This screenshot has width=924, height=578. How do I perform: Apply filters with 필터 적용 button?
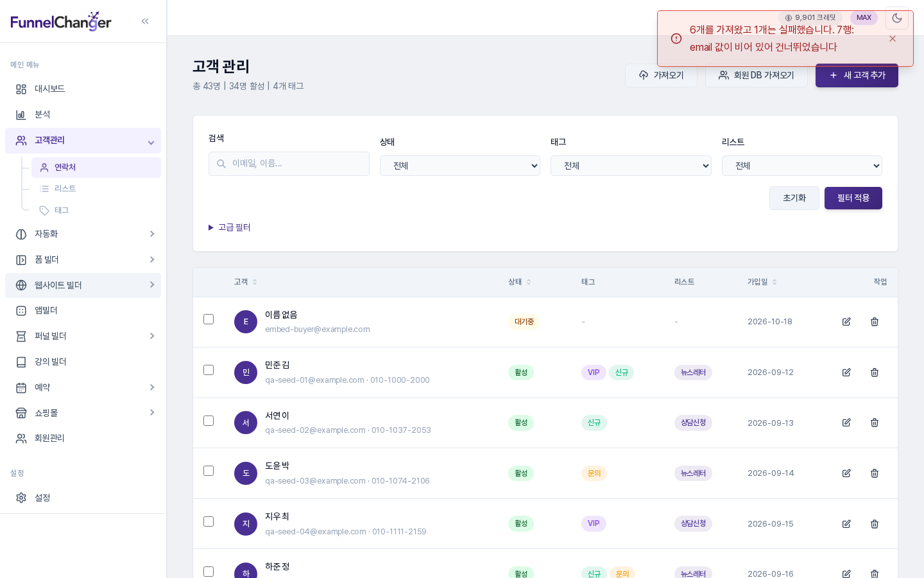click(853, 198)
